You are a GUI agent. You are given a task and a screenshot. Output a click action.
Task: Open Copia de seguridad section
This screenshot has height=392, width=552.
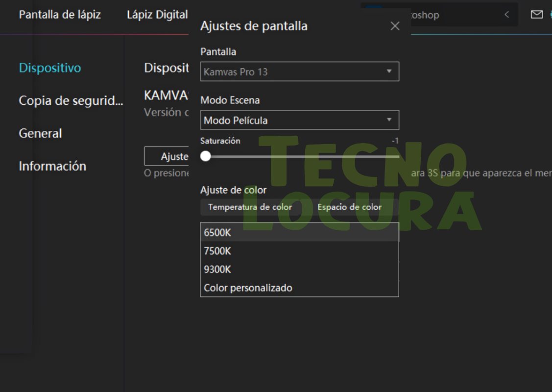click(71, 101)
